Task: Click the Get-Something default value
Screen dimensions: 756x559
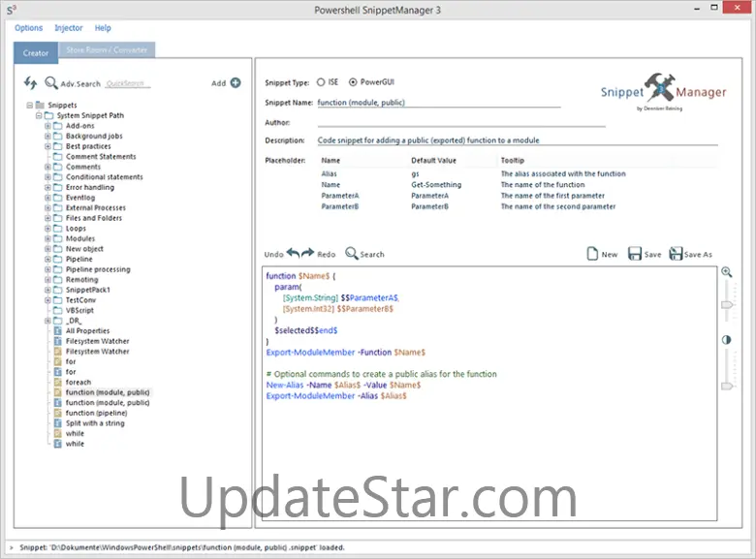Action: (436, 185)
